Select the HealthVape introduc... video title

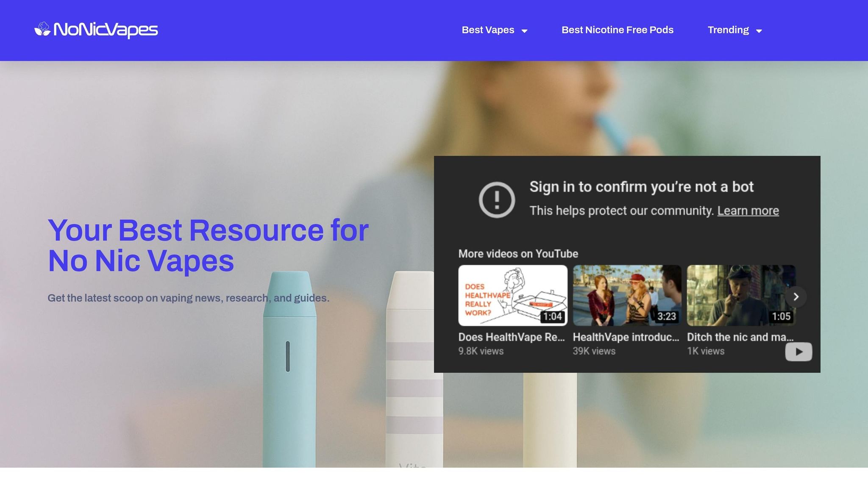pos(626,337)
